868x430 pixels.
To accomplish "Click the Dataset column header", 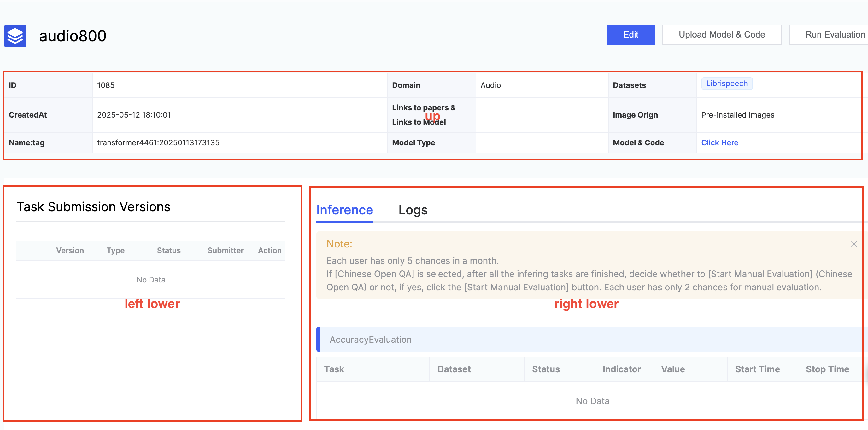I will tap(454, 369).
